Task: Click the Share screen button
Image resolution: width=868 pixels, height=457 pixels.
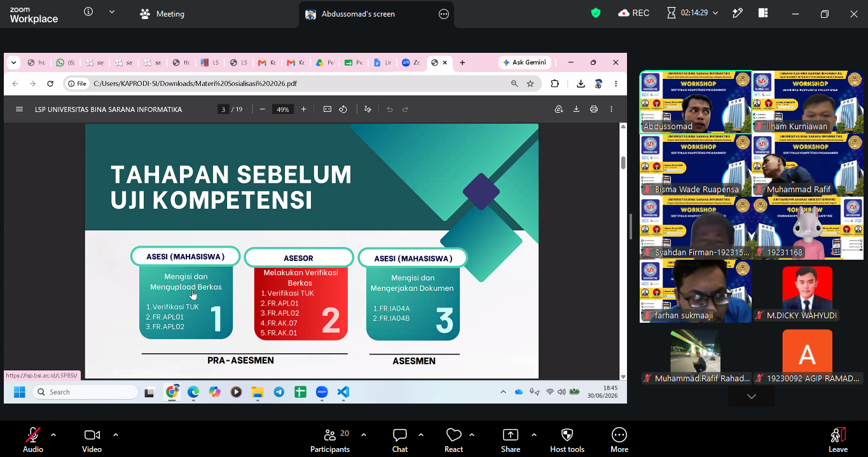Action: point(511,439)
